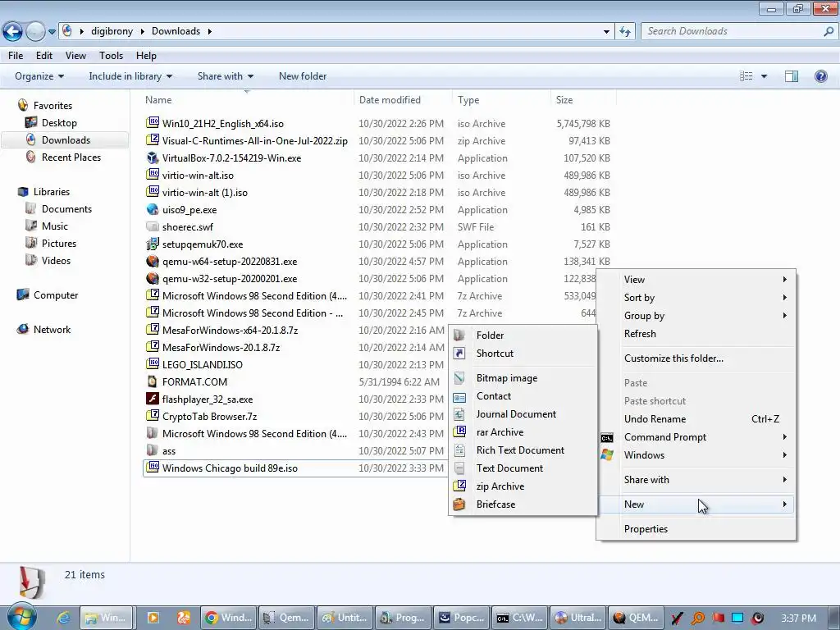
Task: Click the New folder button
Action: [x=303, y=76]
